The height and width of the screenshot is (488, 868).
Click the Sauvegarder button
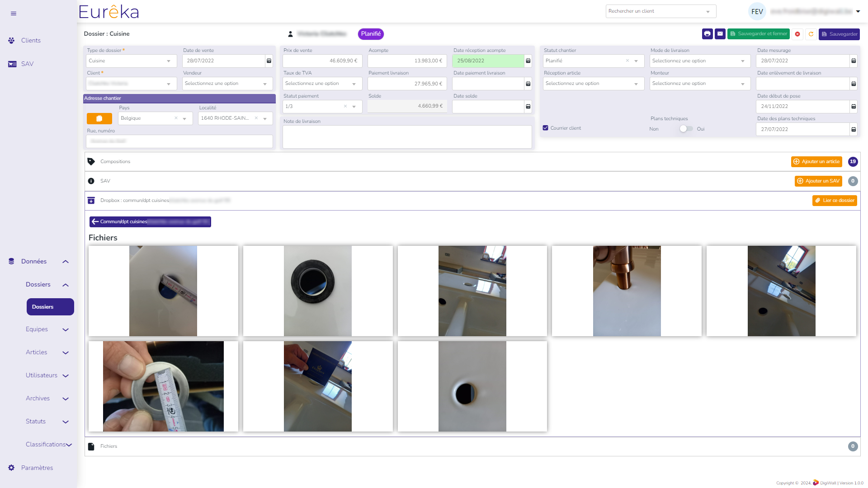(x=840, y=34)
